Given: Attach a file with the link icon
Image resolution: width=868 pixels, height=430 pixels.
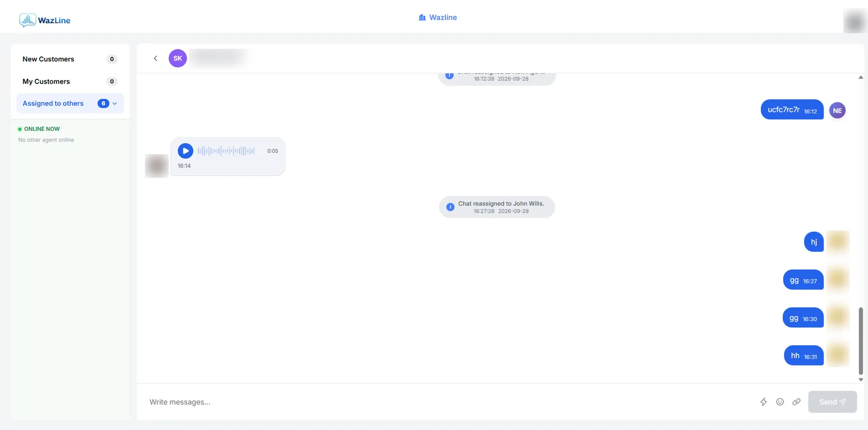Looking at the screenshot, I should 796,402.
